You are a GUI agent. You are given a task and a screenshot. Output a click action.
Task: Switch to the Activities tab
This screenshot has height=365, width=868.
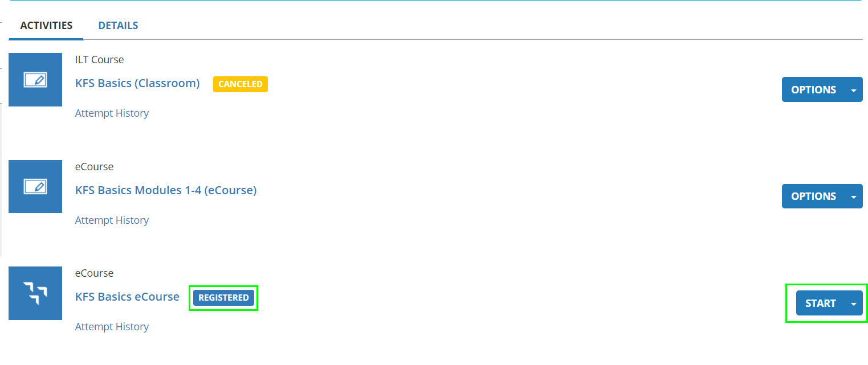[46, 26]
